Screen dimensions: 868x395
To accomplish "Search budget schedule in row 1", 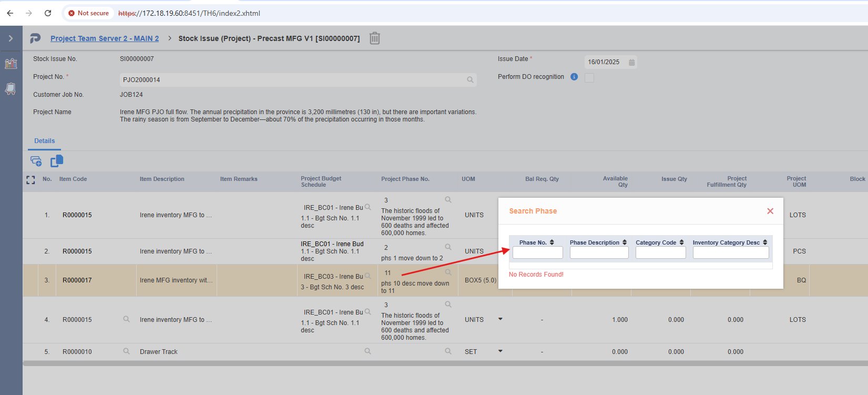I will tap(368, 207).
